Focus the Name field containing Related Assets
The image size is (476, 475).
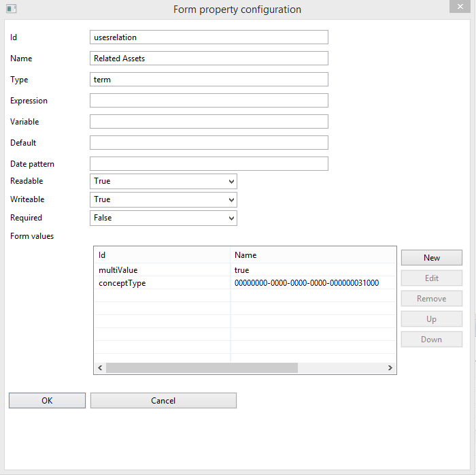click(209, 58)
